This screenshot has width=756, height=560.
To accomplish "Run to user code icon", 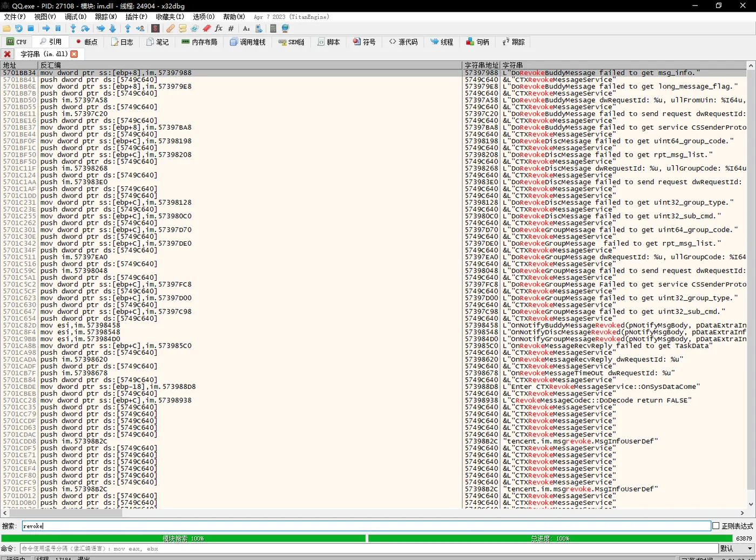I will pyautogui.click(x=140, y=29).
